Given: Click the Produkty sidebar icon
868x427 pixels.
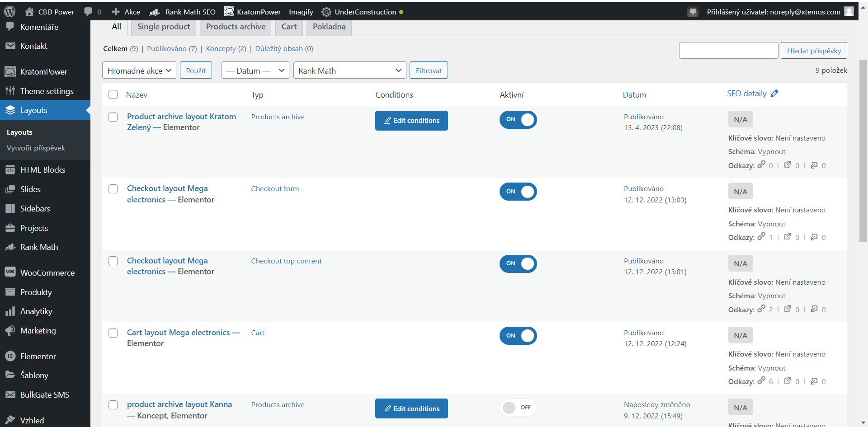Looking at the screenshot, I should coord(10,292).
